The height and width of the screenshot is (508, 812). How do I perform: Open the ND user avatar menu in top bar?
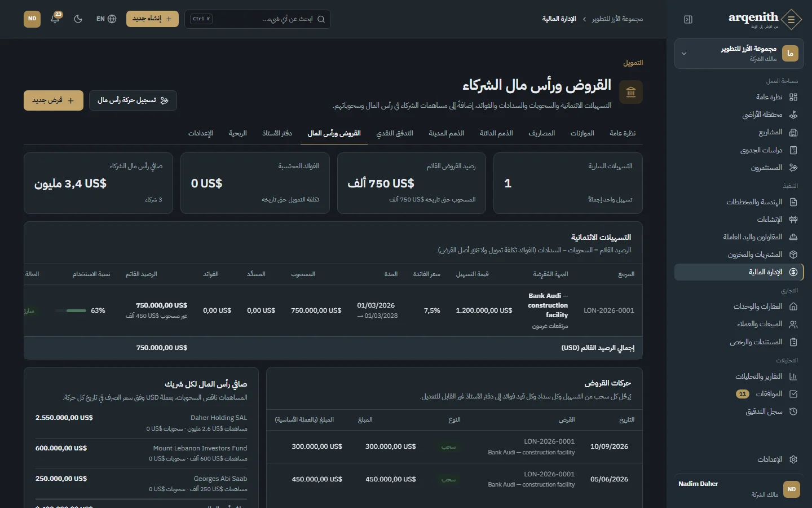(32, 19)
